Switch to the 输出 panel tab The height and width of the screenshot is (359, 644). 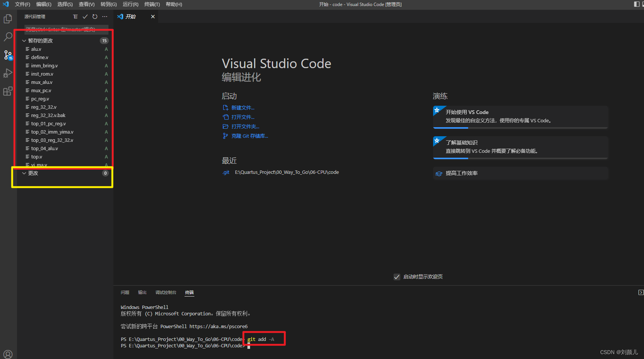(142, 292)
